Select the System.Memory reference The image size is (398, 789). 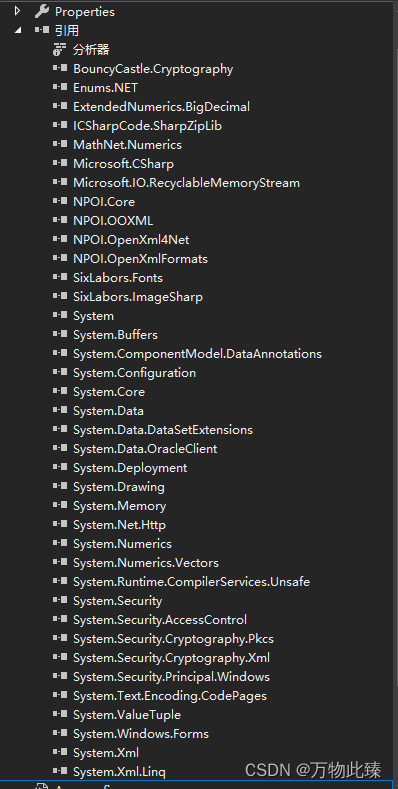click(x=119, y=506)
